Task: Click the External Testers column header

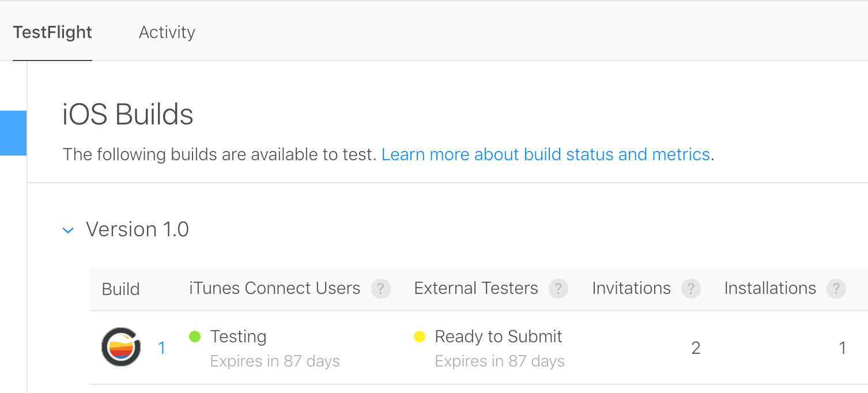Action: click(x=476, y=288)
